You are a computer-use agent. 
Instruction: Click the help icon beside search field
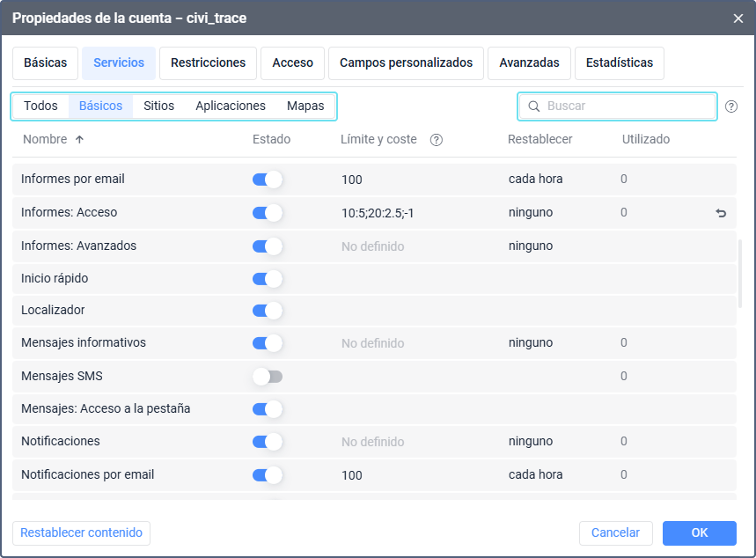731,106
